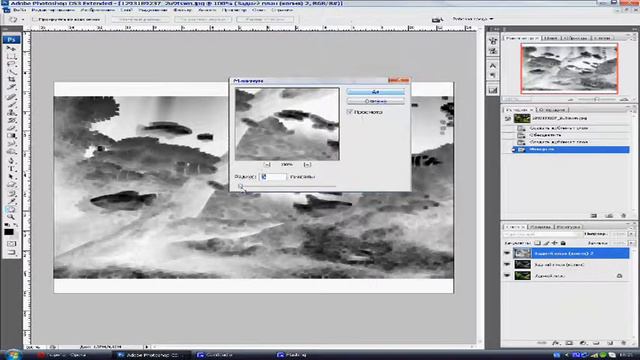Select the Move tool
Image resolution: width=640 pixels, height=360 pixels.
[x=11, y=49]
